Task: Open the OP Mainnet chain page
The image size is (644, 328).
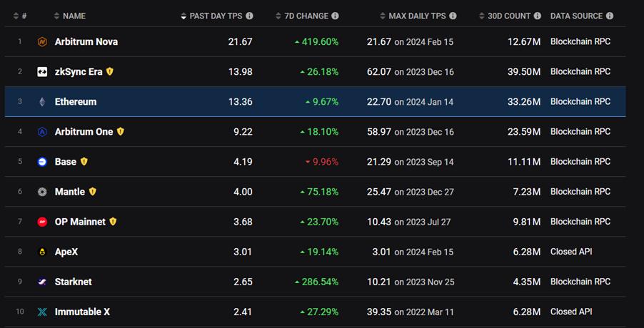Action: point(80,222)
